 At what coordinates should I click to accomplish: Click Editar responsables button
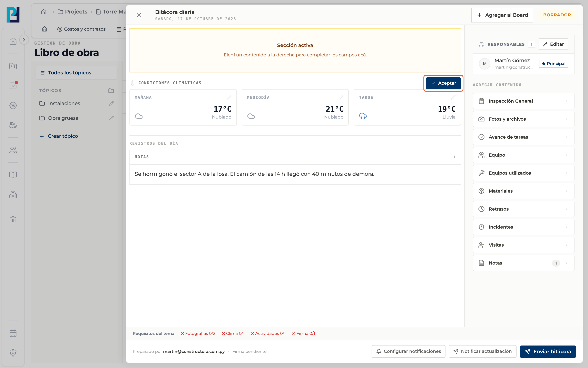(553, 44)
